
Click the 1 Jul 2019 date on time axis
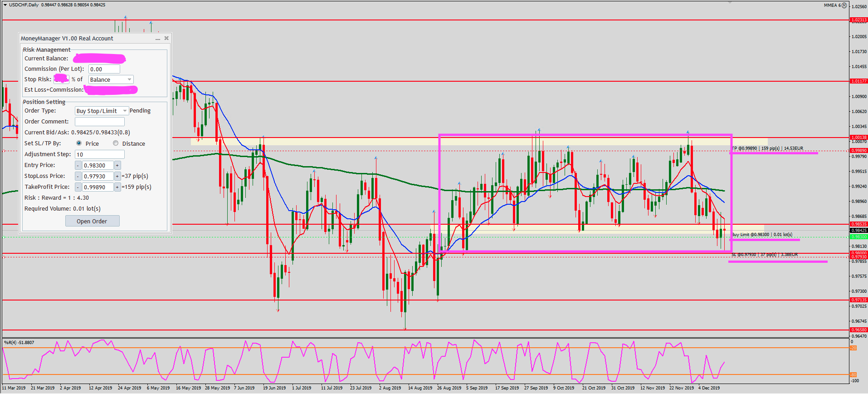pyautogui.click(x=302, y=388)
